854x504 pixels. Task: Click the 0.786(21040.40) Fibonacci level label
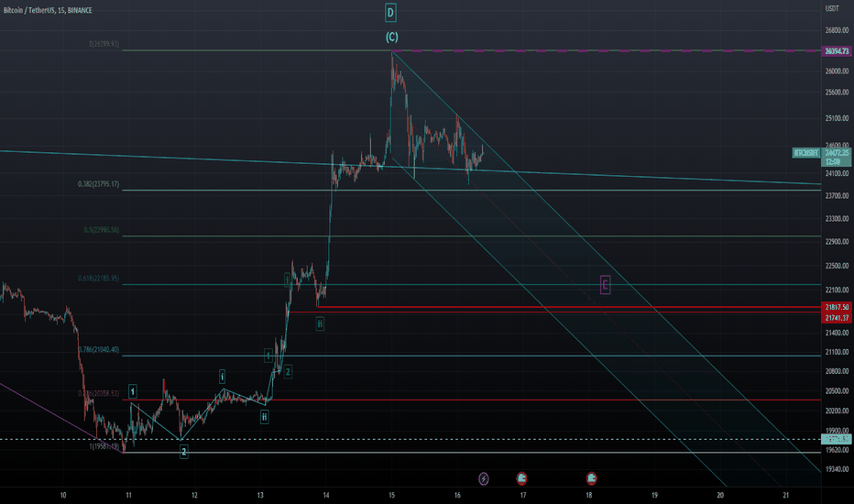(x=98, y=350)
